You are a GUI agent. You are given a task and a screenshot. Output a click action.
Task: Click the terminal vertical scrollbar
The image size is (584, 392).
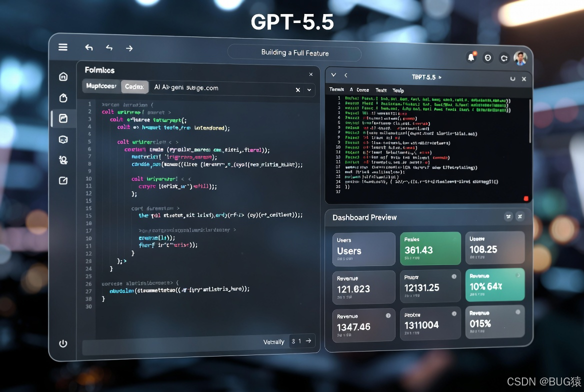click(x=530, y=121)
